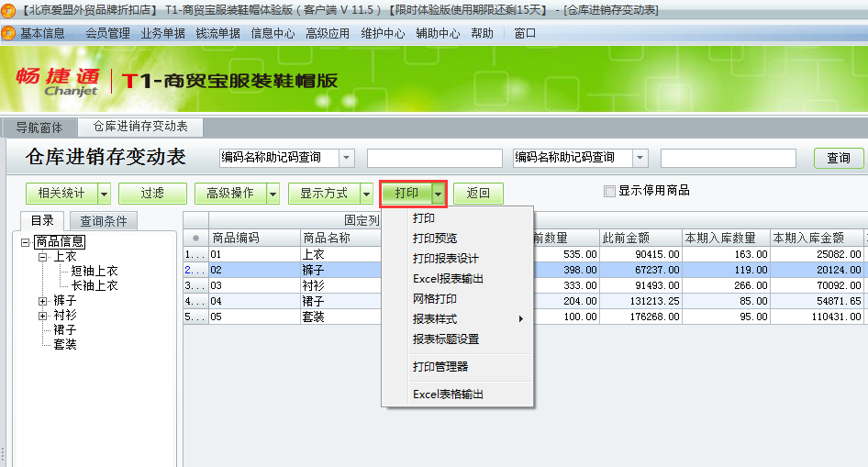Click the 返回 button
The height and width of the screenshot is (467, 868).
[478, 193]
